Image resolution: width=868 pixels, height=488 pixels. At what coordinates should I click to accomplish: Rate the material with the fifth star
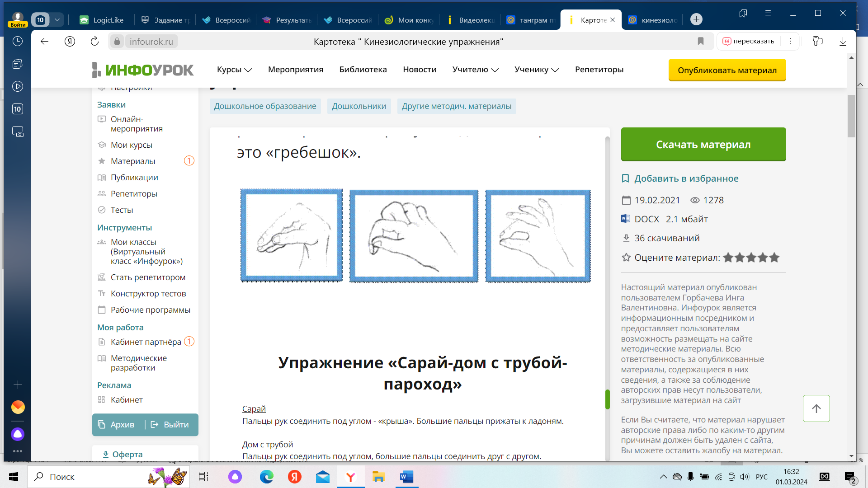coord(774,258)
